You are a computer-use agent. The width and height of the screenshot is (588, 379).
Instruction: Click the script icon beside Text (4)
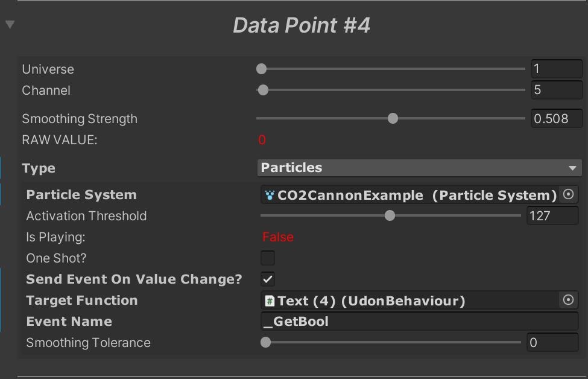[x=270, y=301]
